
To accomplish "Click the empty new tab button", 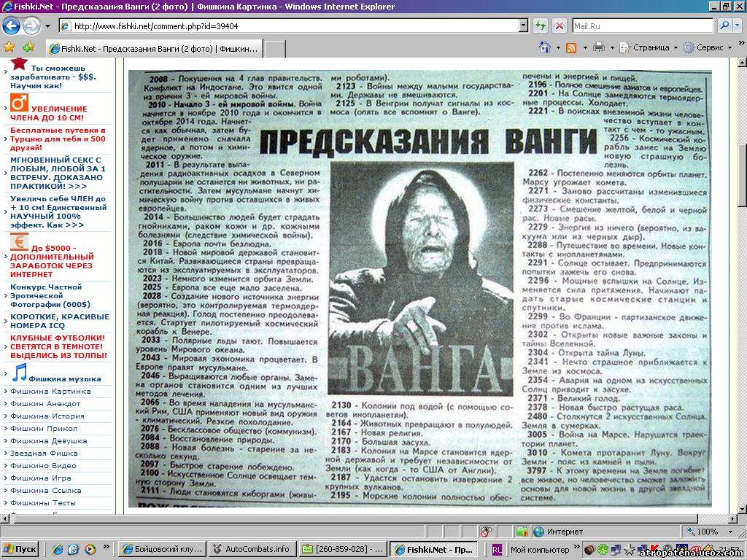I will point(274,49).
